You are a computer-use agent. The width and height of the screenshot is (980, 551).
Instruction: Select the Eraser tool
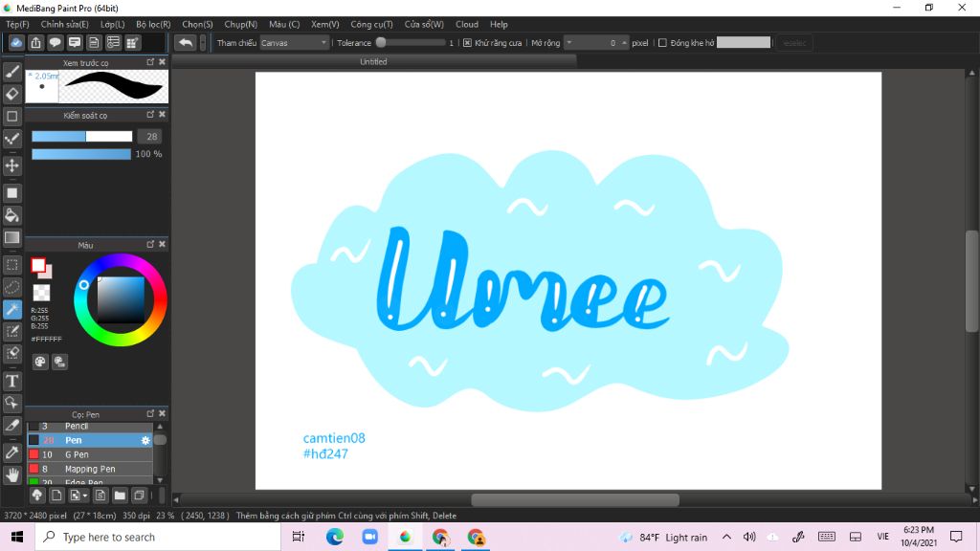pyautogui.click(x=11, y=94)
